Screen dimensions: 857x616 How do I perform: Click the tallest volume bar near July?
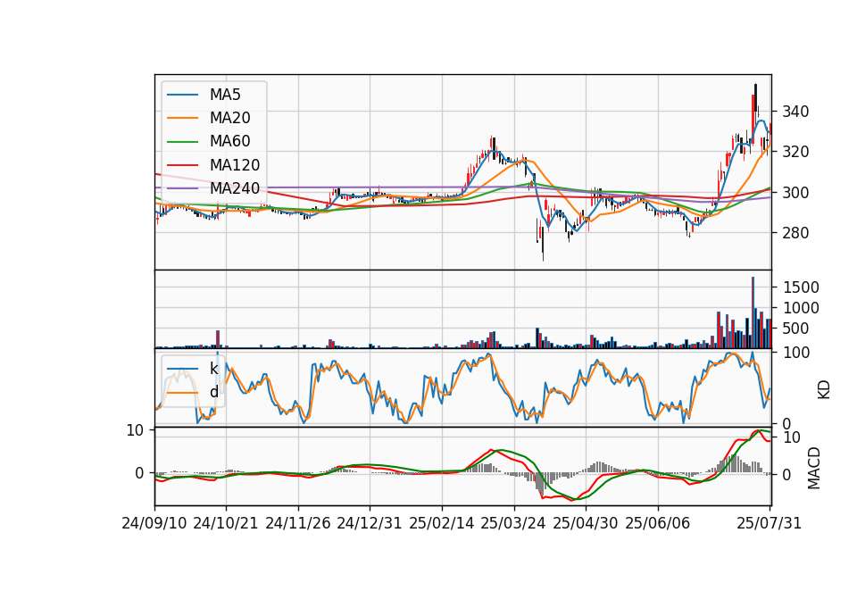tap(753, 312)
